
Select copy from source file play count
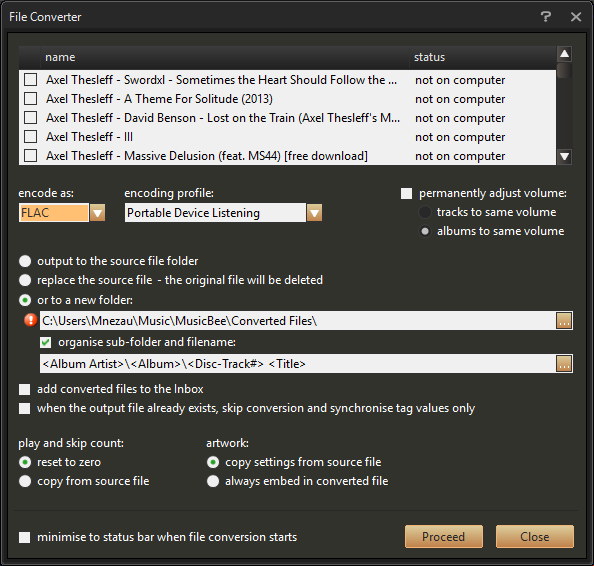(25, 481)
